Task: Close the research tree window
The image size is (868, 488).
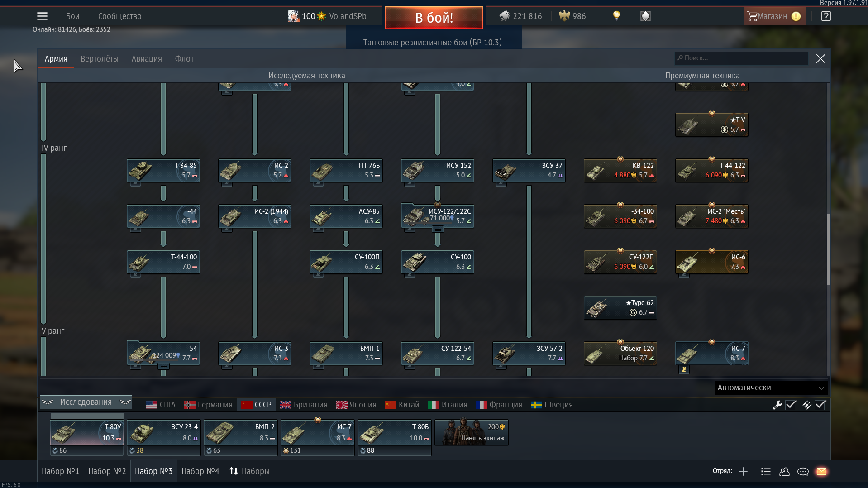Action: point(820,59)
